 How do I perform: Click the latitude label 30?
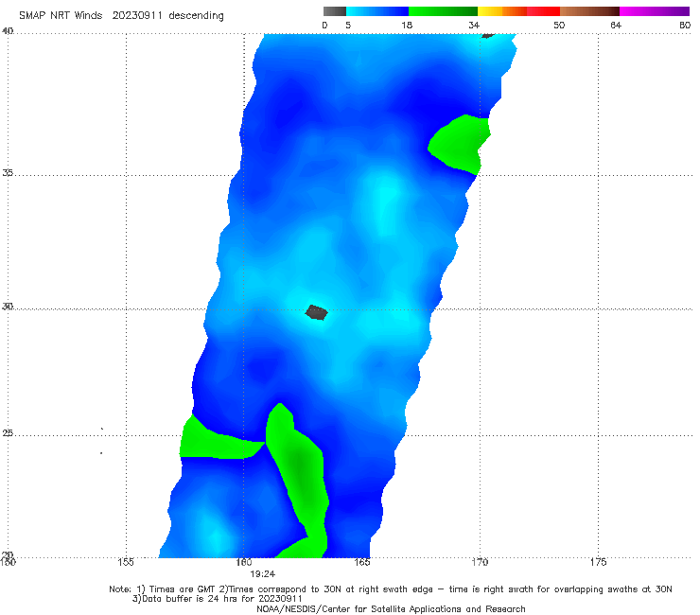click(8, 307)
